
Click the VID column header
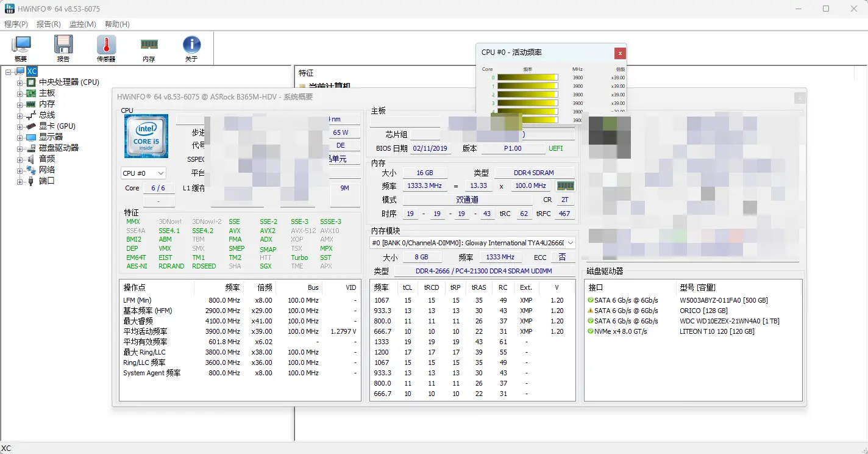click(x=341, y=287)
